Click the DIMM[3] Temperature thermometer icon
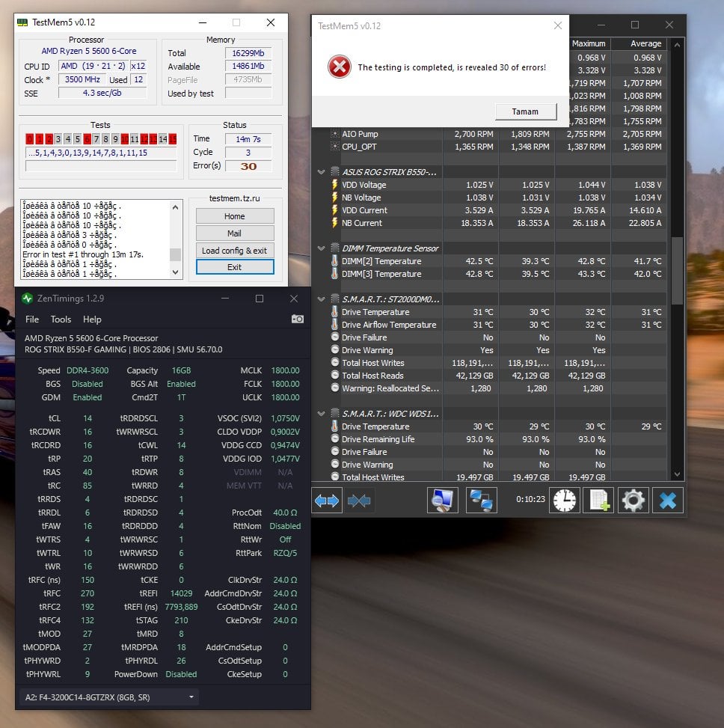Image resolution: width=724 pixels, height=728 pixels. point(334,274)
